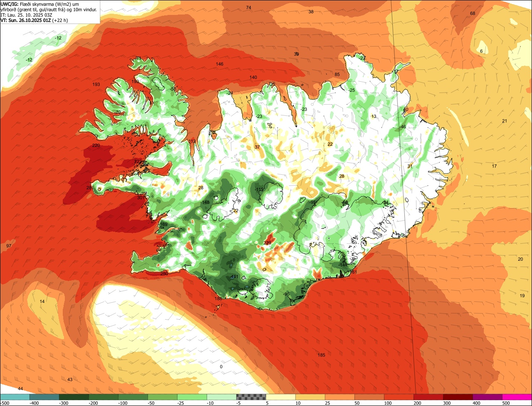Viewport: 532px width, 406px height.
Task: Click the "-115" map value
Action: tap(259, 189)
